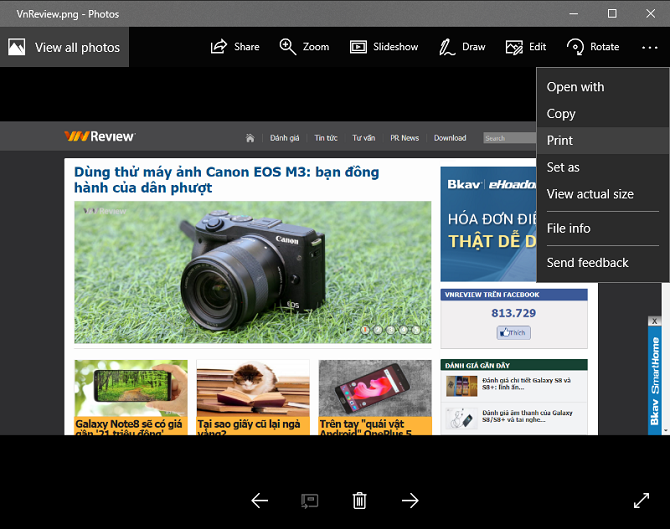Screen dimensions: 670x529
Task: Click View all photos button
Action: pos(64,47)
